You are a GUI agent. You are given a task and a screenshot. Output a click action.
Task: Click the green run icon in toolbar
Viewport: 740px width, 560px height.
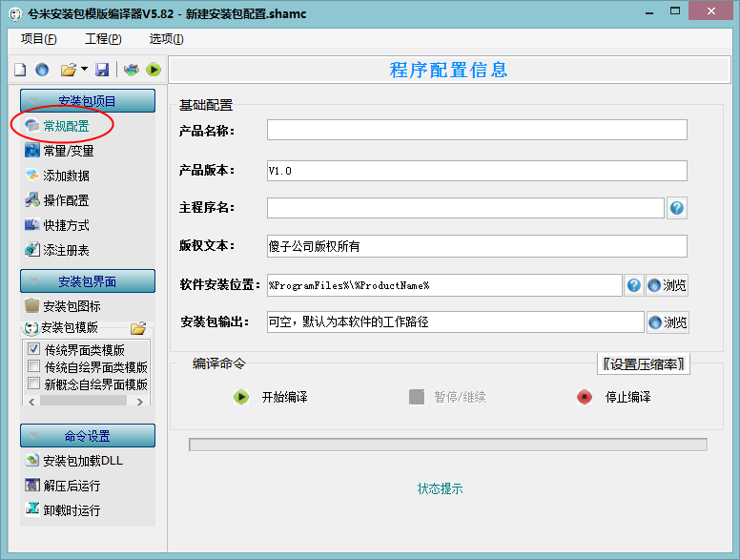[153, 70]
